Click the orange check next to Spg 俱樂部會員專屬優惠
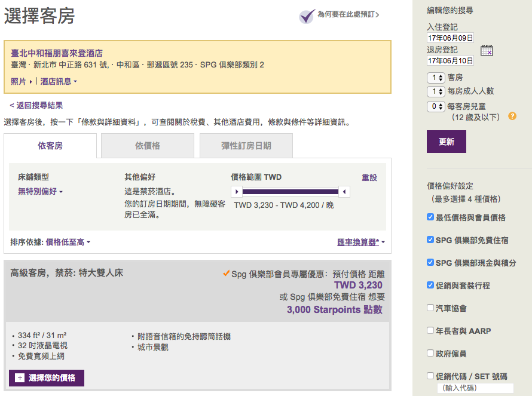This screenshot has height=396, width=532. click(x=226, y=274)
